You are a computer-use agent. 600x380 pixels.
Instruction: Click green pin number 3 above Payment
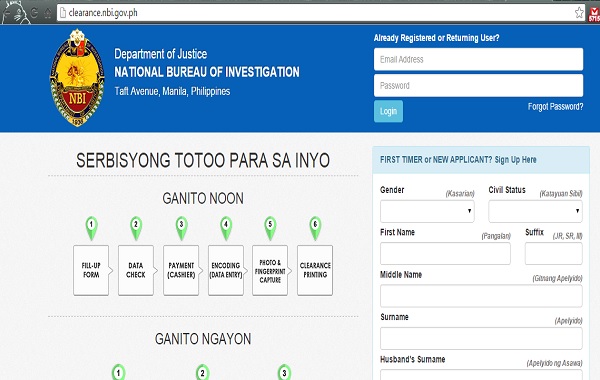coord(181,228)
